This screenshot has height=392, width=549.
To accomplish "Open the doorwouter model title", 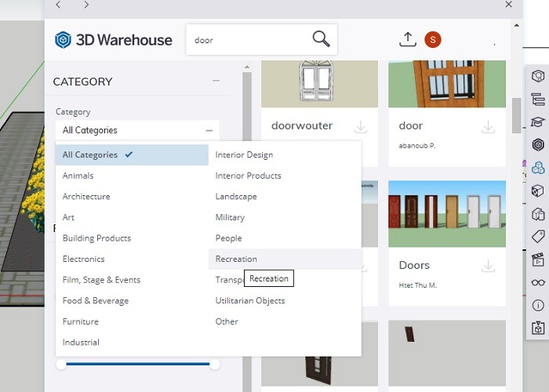I will (x=302, y=125).
